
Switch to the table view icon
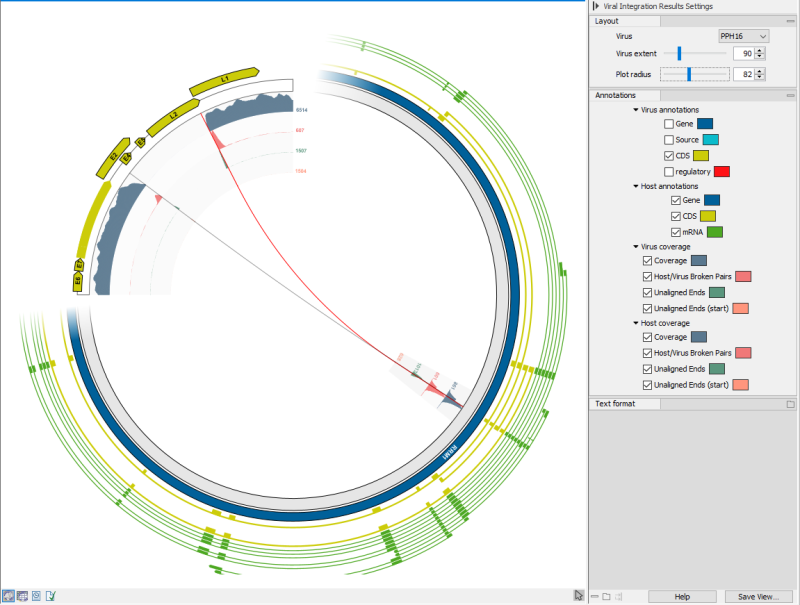(x=22, y=595)
